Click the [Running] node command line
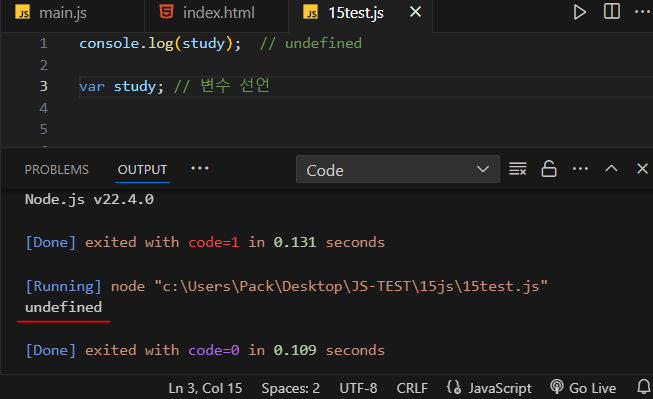 pyautogui.click(x=287, y=287)
